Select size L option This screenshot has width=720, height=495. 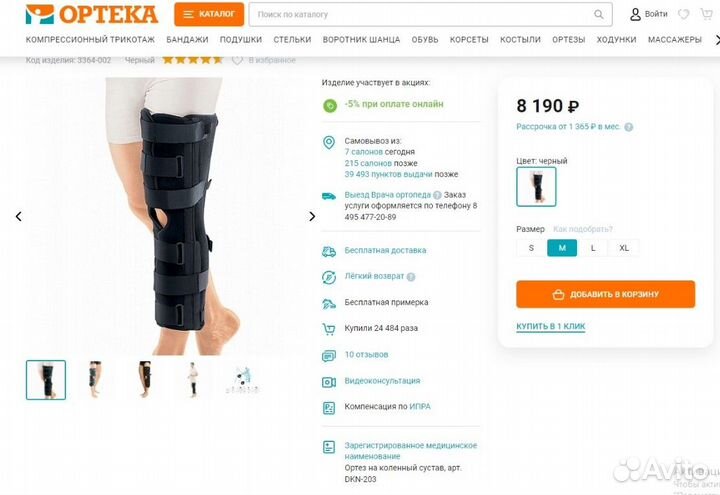coord(593,248)
